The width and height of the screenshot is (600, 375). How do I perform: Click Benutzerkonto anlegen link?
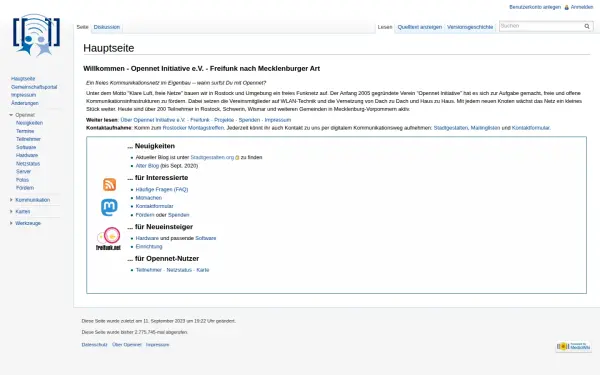coord(535,7)
